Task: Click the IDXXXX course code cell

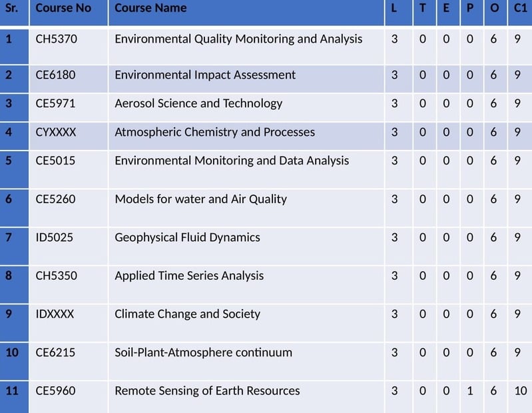Action: coord(69,322)
